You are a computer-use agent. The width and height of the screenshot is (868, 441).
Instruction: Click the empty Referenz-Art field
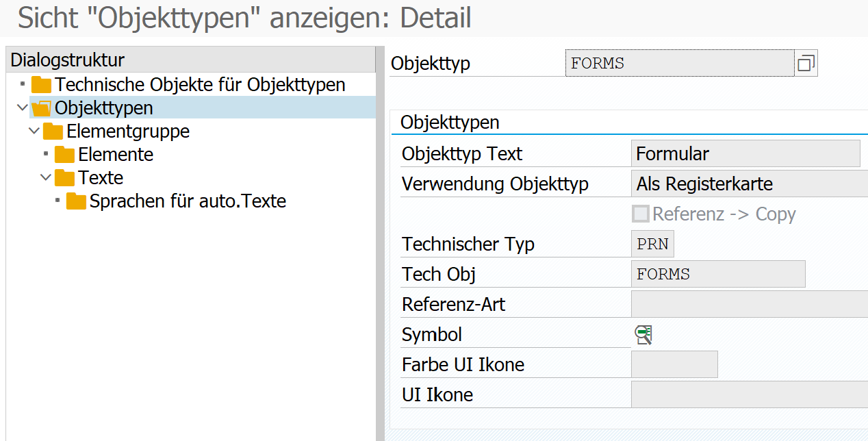[x=749, y=304]
